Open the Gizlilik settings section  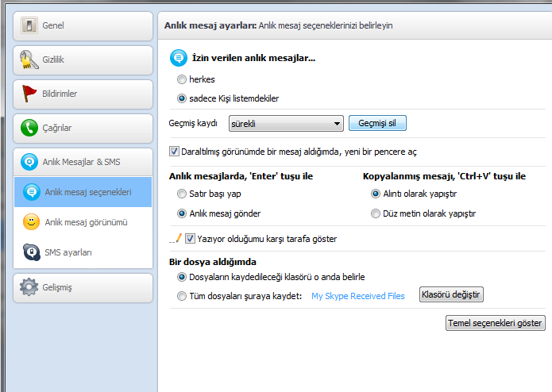(x=83, y=60)
